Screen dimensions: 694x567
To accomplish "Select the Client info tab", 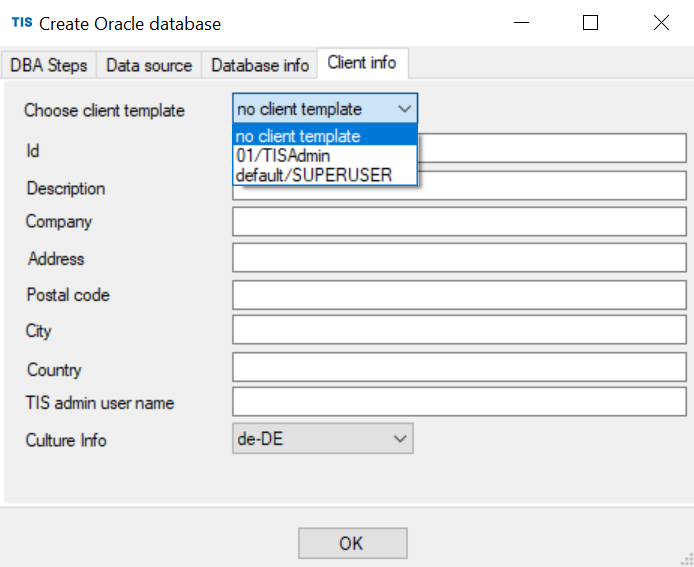I will tap(362, 63).
